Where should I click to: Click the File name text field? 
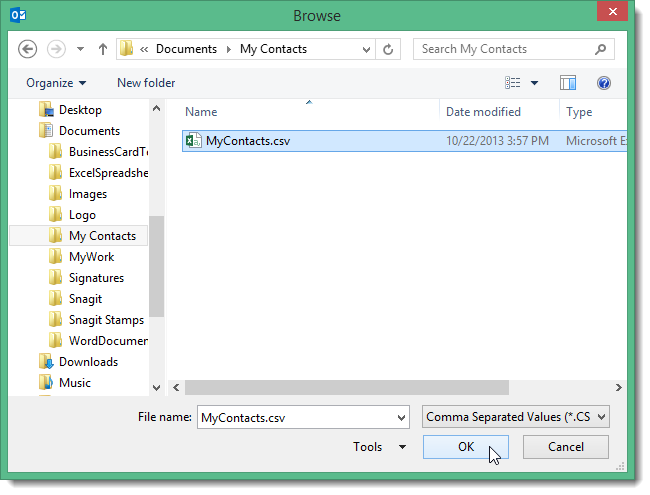click(x=303, y=417)
